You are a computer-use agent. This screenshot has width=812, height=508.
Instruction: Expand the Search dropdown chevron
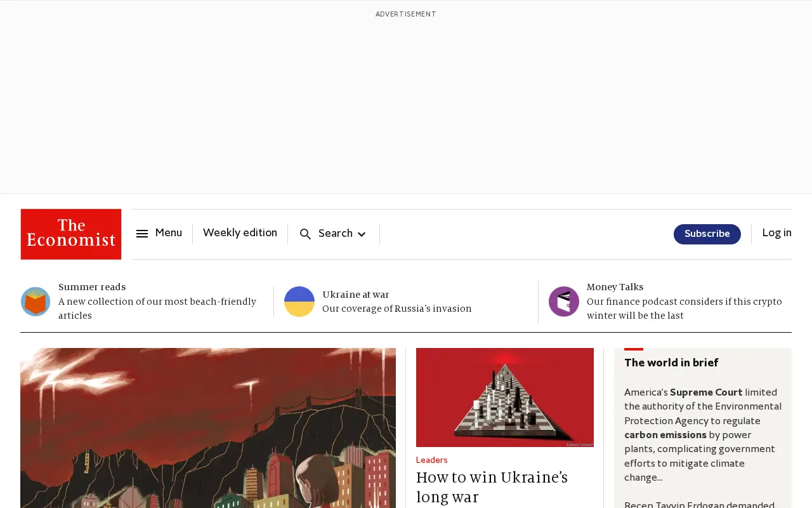362,234
